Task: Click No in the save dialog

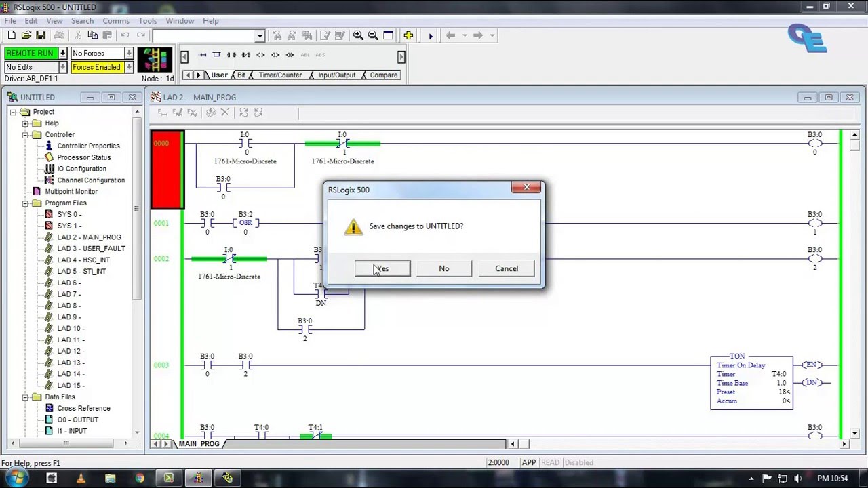Action: (x=444, y=268)
